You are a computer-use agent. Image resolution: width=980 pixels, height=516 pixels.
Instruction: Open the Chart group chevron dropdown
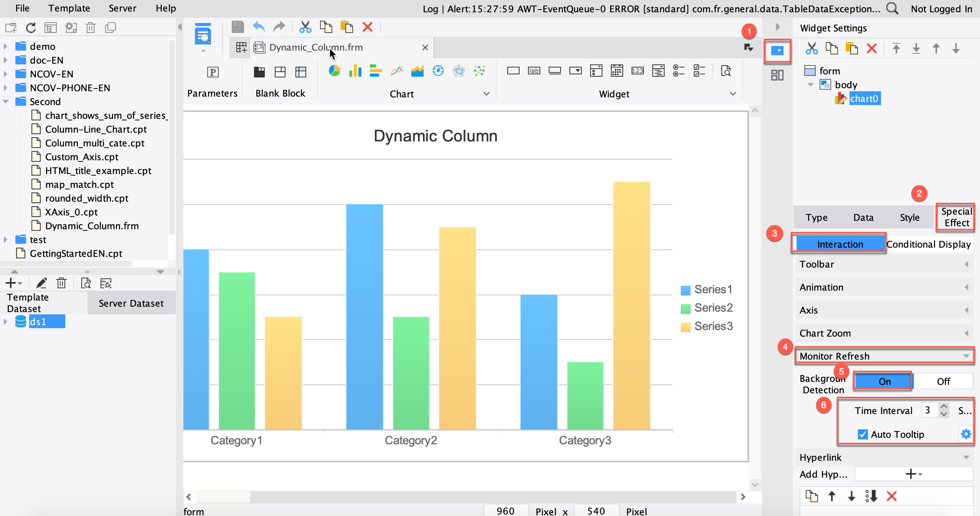point(486,94)
